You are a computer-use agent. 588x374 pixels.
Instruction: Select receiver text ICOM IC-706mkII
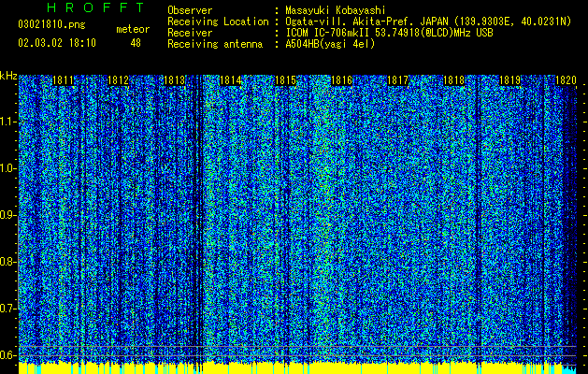pyautogui.click(x=327, y=33)
